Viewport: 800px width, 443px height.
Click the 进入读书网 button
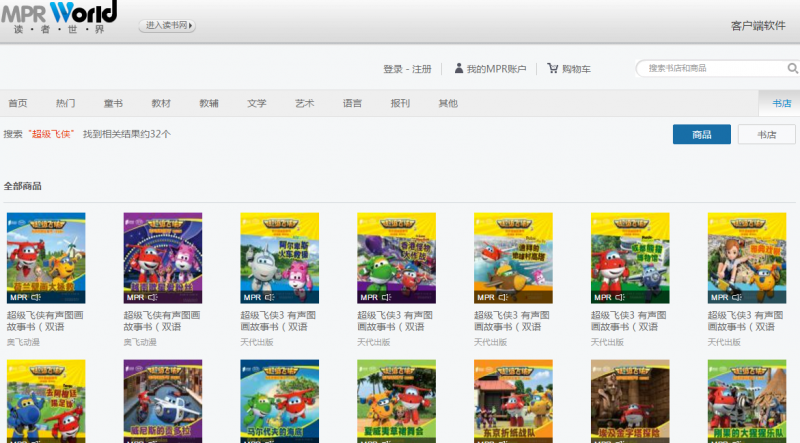click(167, 25)
